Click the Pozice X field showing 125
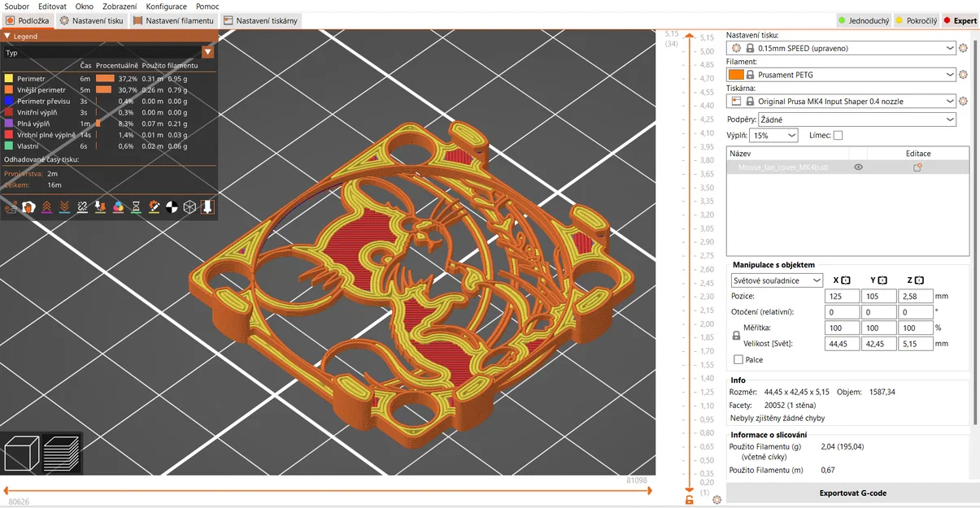The width and height of the screenshot is (980, 508). (x=842, y=297)
